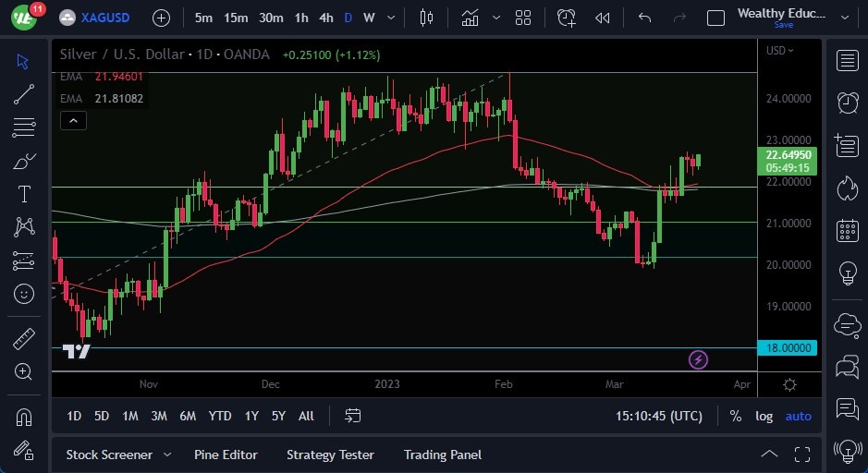Viewport: 868px width, 473px height.
Task: Select the trend line tool
Action: pyautogui.click(x=23, y=94)
